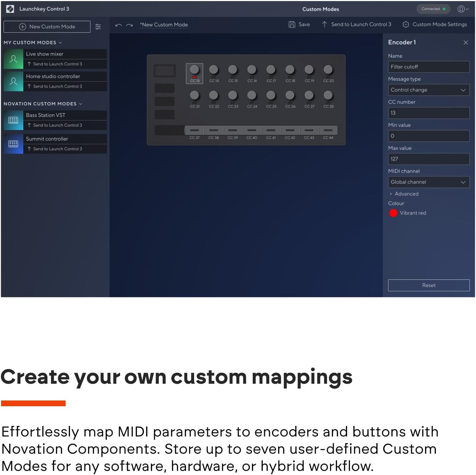
Task: Select the CC 17 encoder knob
Action: pyautogui.click(x=271, y=69)
